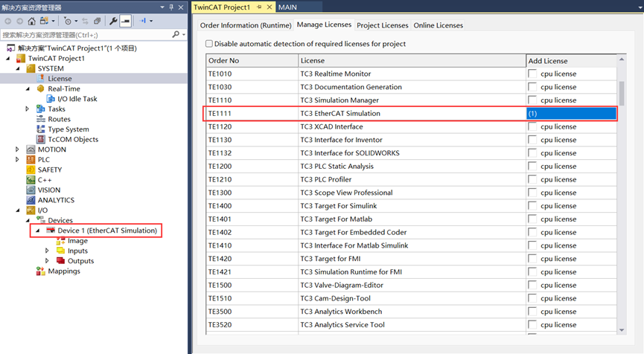Pin the TwinCAT Project1 tab
Screen dimensions: 644x354
tap(259, 7)
